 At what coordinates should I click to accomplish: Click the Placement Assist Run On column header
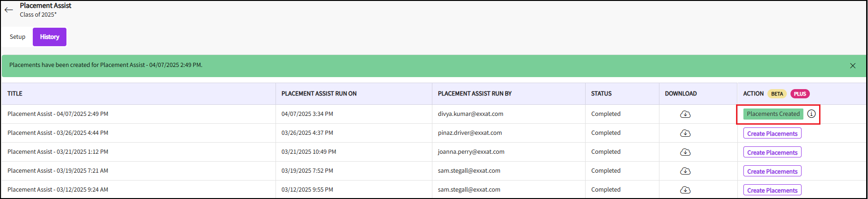(319, 94)
